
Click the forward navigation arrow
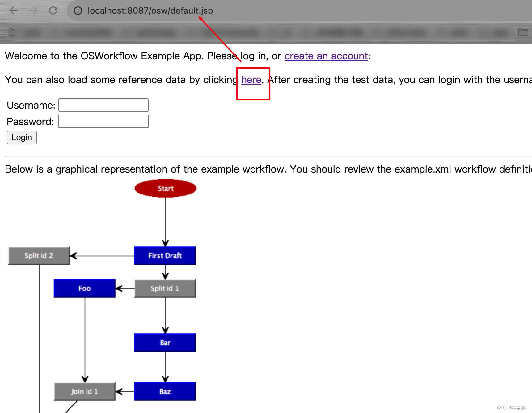coord(33,10)
